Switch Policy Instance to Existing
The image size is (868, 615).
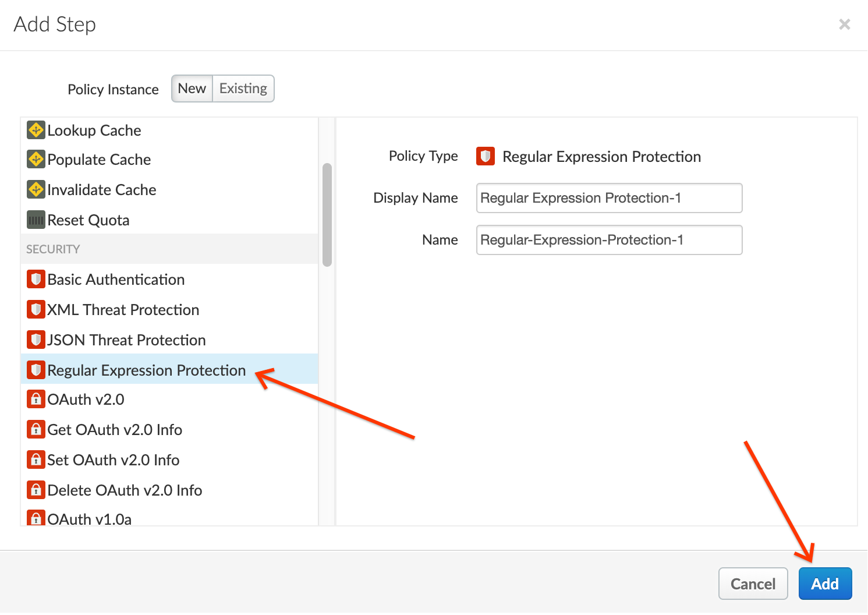(x=243, y=89)
